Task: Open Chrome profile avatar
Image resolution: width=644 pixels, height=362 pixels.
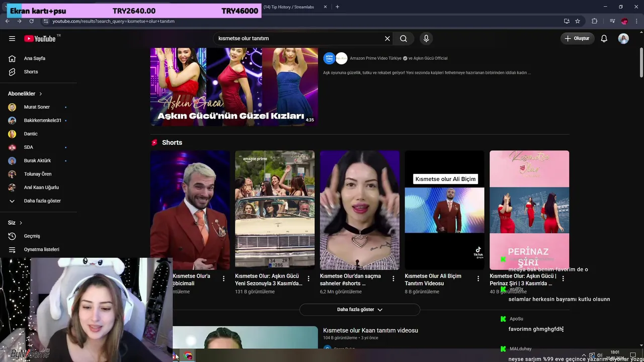Action: click(624, 21)
